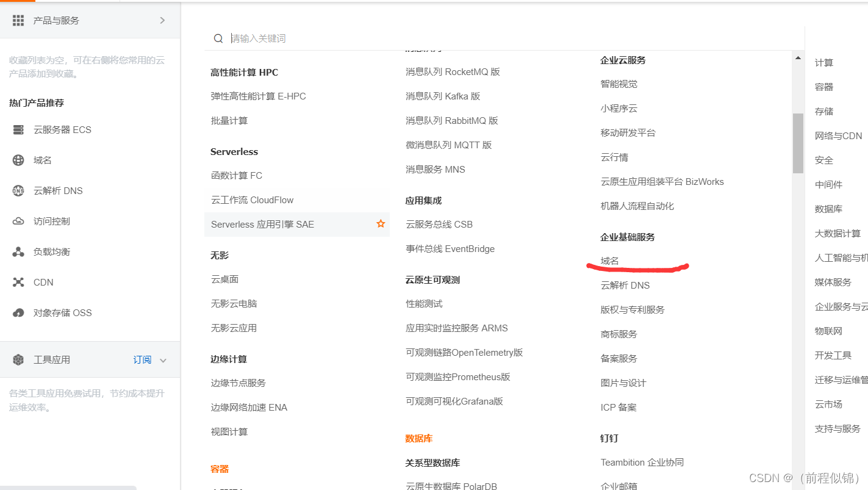
Task: Jump to 物联网 category
Action: coord(828,331)
